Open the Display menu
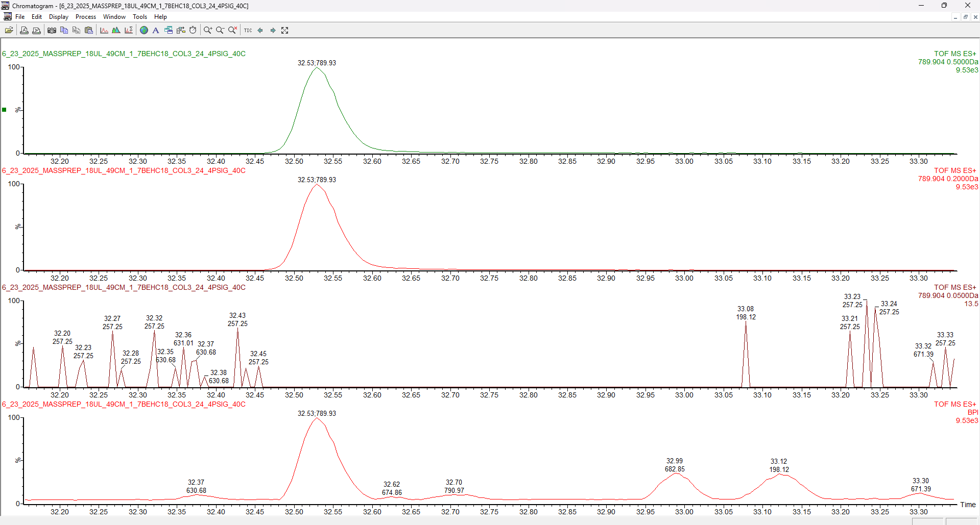Image resolution: width=980 pixels, height=525 pixels. point(59,17)
